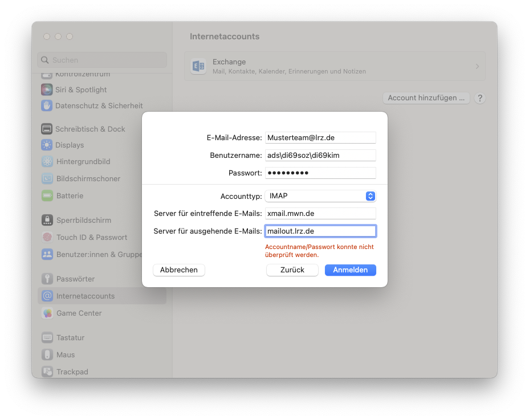529x420 pixels.
Task: Open the Batterie settings icon
Action: [46, 194]
